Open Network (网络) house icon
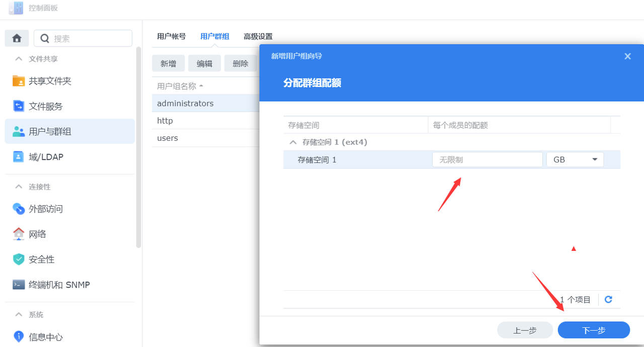The height and width of the screenshot is (347, 644). pos(19,234)
